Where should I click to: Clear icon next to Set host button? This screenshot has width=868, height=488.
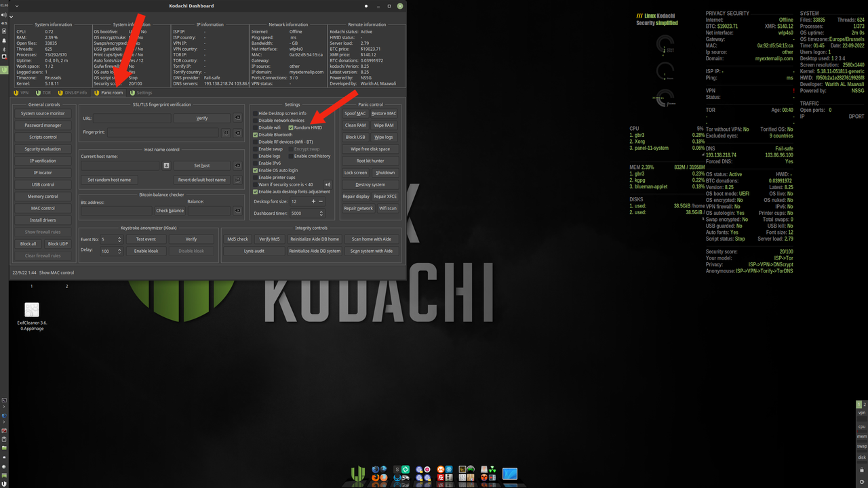(x=238, y=165)
